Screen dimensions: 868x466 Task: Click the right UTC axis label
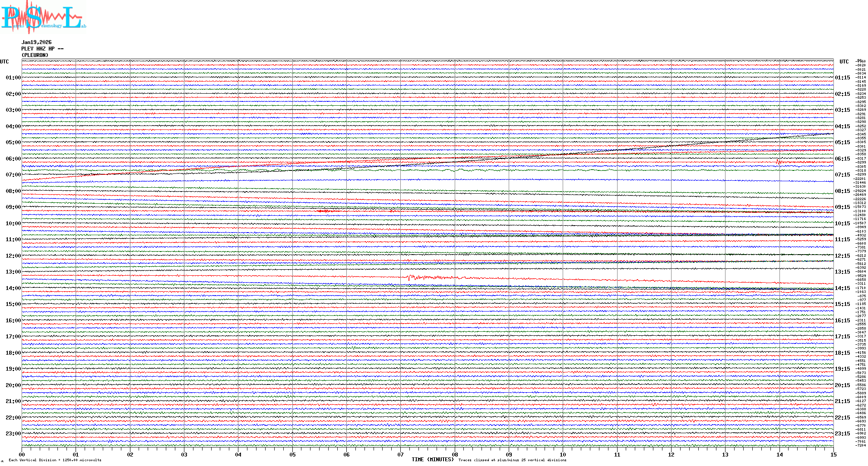tap(844, 62)
